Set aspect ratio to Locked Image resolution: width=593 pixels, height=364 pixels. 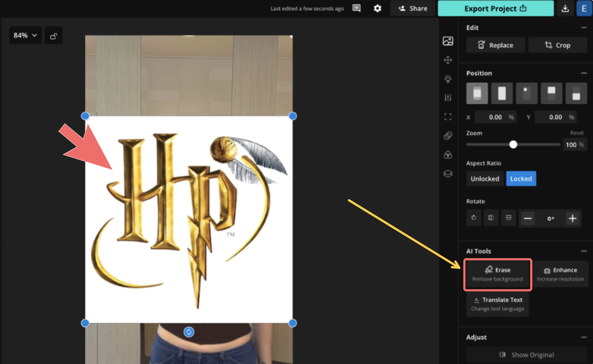[521, 179]
